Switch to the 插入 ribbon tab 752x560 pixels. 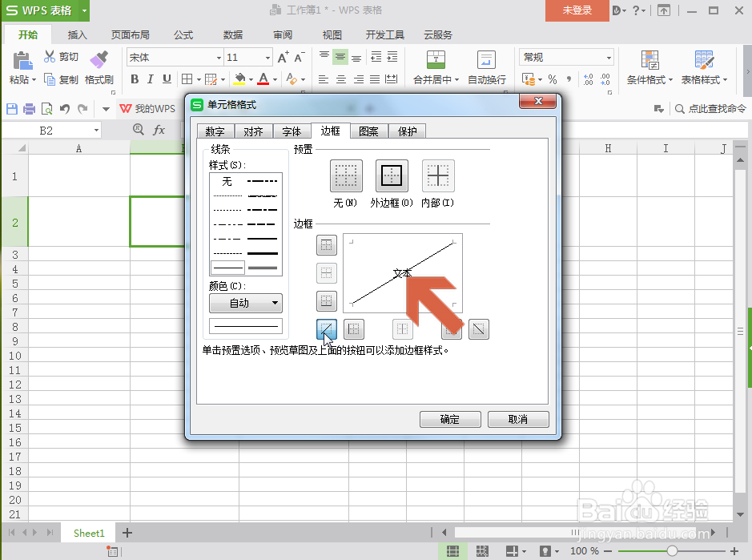[x=77, y=34]
